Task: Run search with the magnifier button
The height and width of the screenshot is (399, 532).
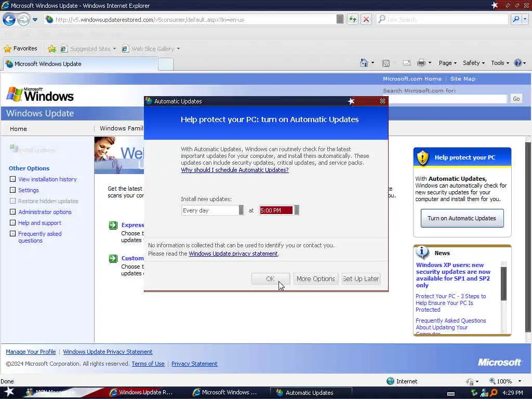Action: [516, 19]
